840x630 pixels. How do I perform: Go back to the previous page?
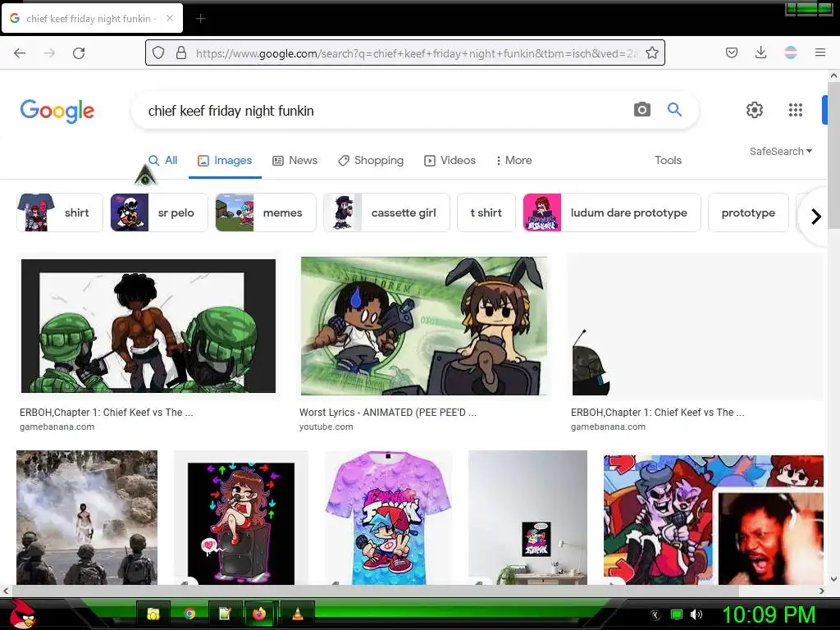point(20,52)
